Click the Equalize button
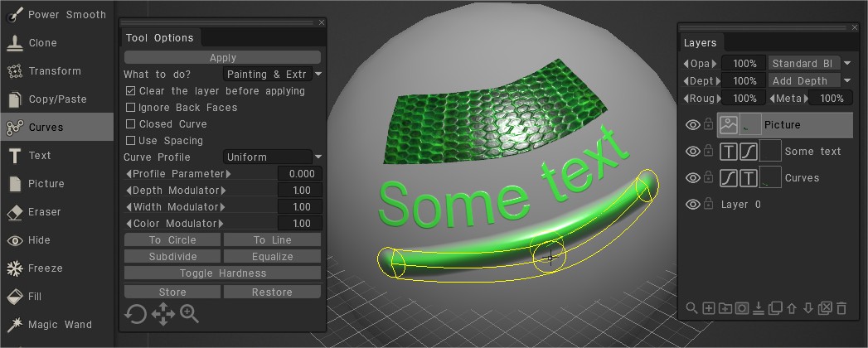 tap(273, 257)
